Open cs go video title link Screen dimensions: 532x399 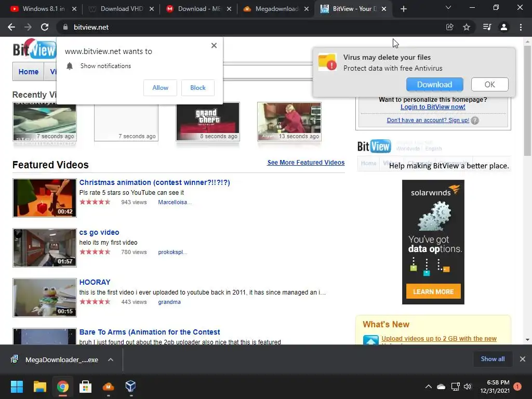pos(99,232)
